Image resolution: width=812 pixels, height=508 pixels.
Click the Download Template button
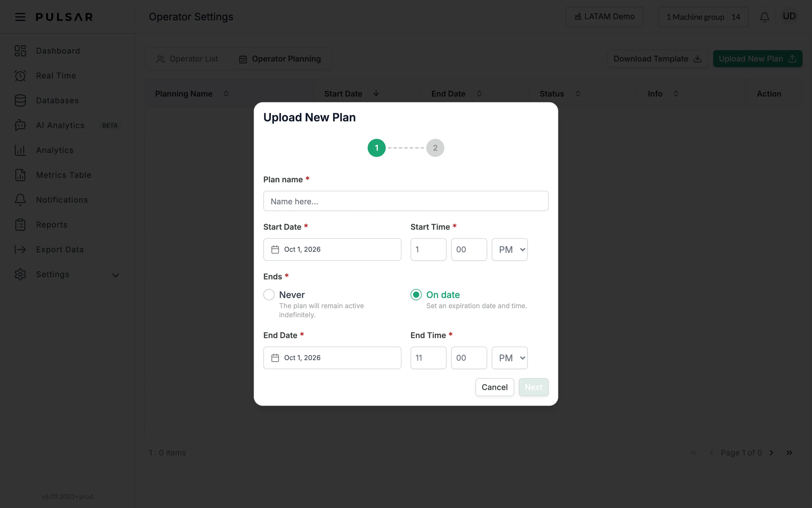click(x=657, y=59)
